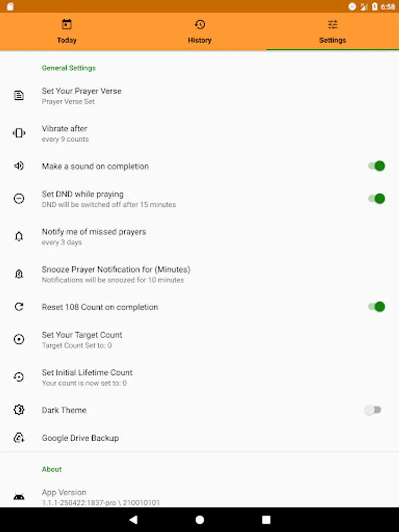
Task: Tap the bell icon for missed prayers
Action: 19,236
